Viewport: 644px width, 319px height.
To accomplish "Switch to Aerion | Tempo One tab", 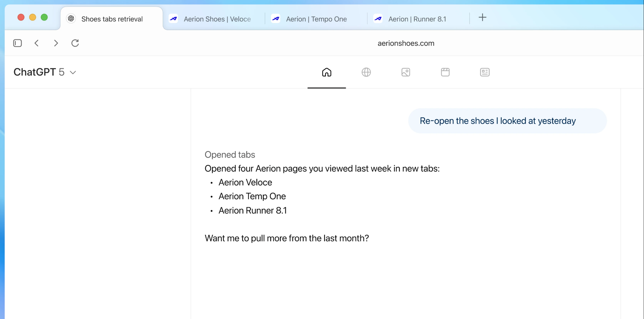I will tap(316, 19).
